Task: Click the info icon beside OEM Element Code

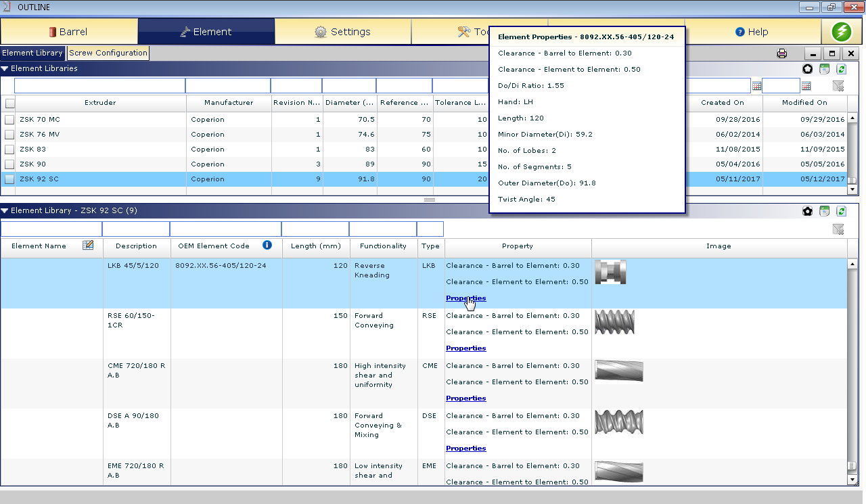Action: (x=267, y=246)
